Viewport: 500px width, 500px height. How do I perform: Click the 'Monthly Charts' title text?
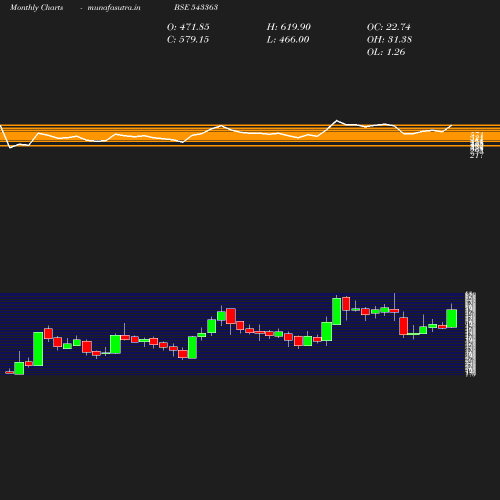[x=36, y=7]
